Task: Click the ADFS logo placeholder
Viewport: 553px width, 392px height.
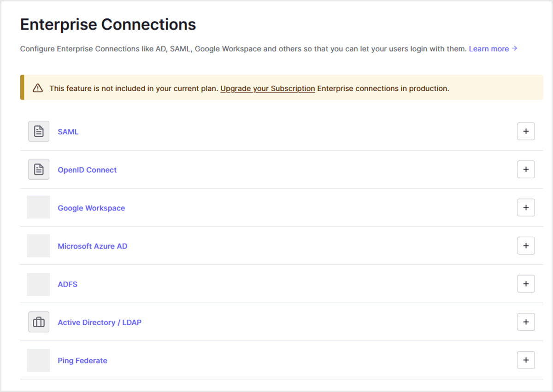Action: (39, 284)
